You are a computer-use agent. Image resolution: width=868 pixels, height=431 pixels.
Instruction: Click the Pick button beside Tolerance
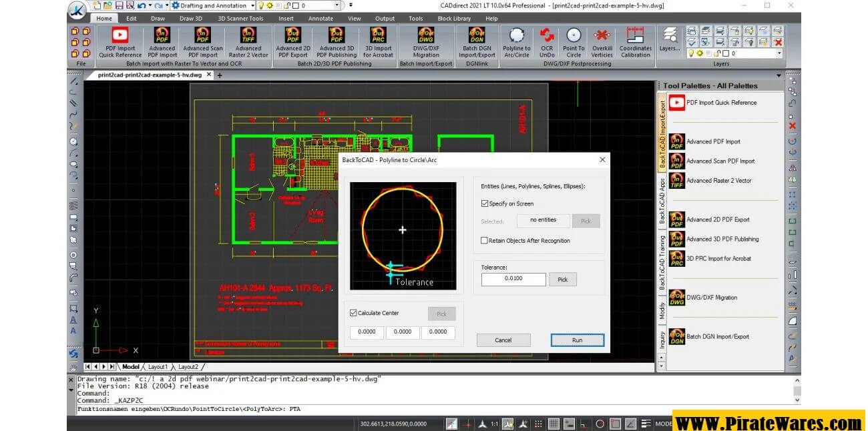point(563,280)
